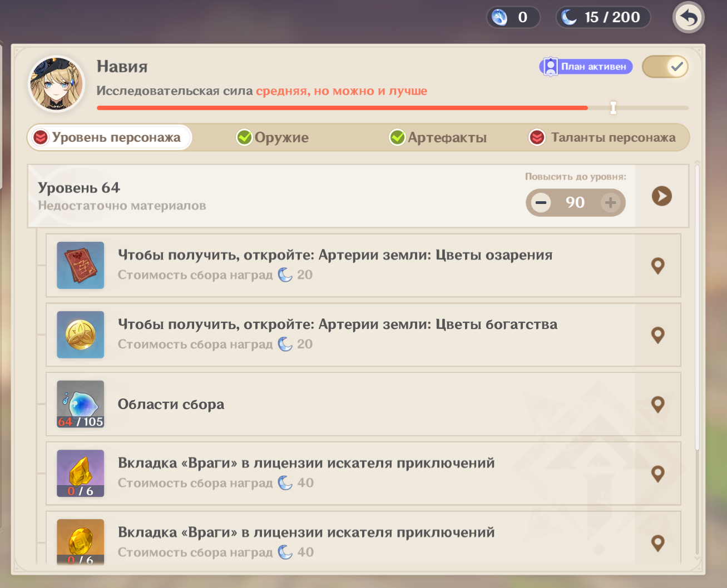
Task: Click green check icon on 'Оружие' tab
Action: [x=244, y=137]
